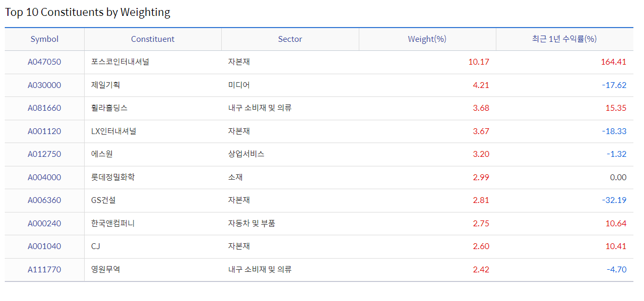Click sector 자동차 및 부품

point(251,223)
